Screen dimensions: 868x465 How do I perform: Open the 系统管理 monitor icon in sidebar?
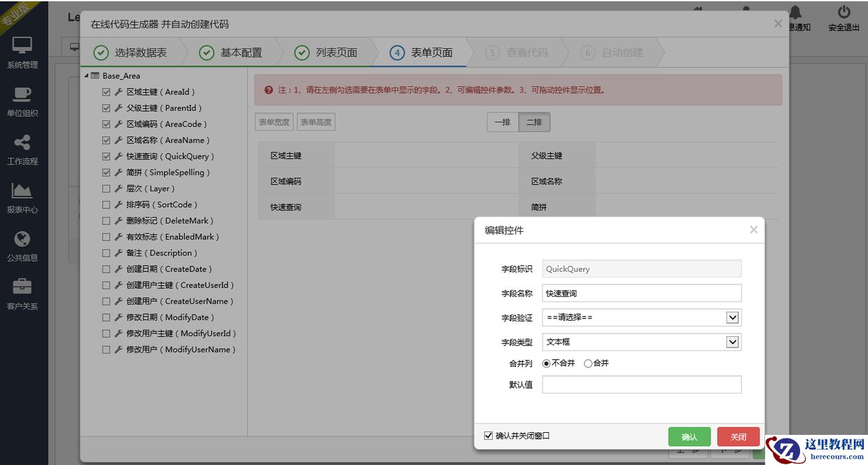22,46
